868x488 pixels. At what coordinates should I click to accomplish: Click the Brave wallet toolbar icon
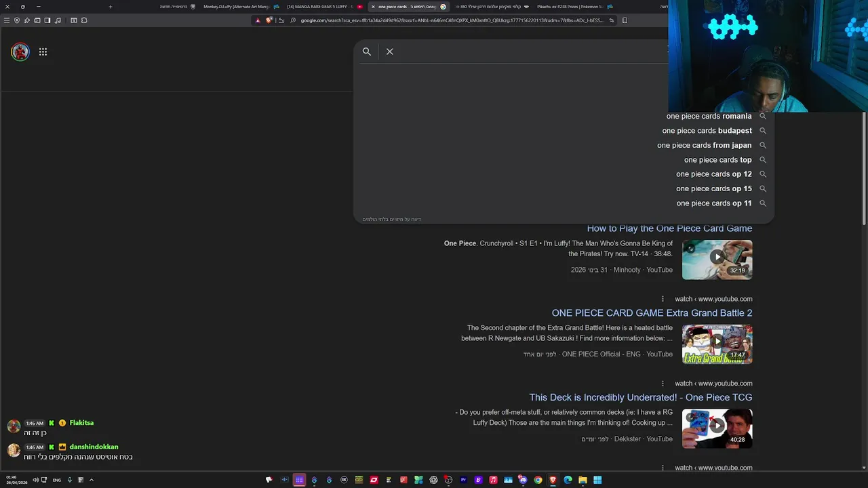click(x=37, y=20)
